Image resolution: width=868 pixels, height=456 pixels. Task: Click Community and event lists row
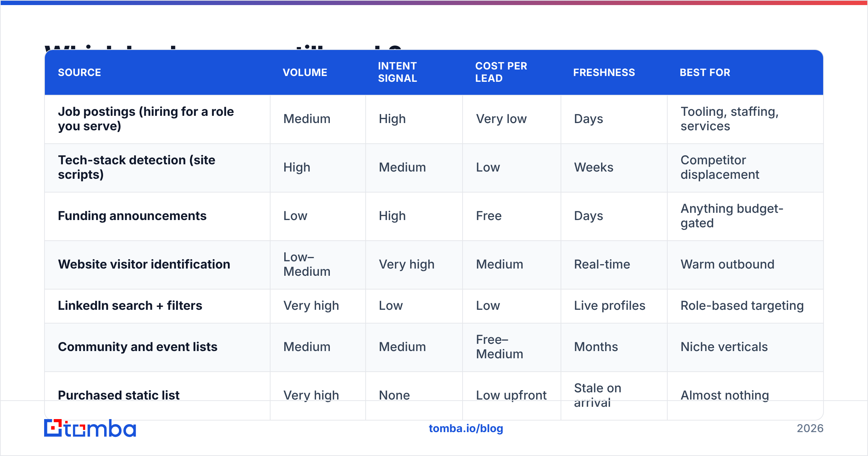click(434, 347)
